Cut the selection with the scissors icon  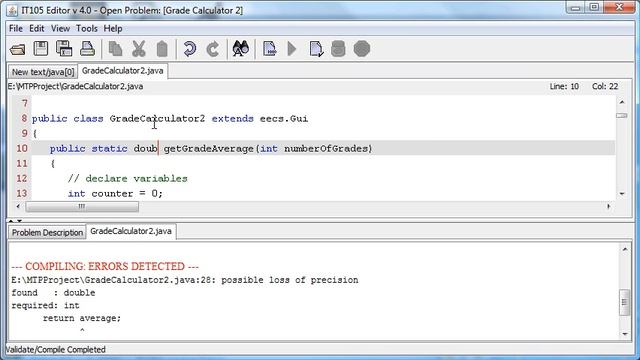(139, 49)
